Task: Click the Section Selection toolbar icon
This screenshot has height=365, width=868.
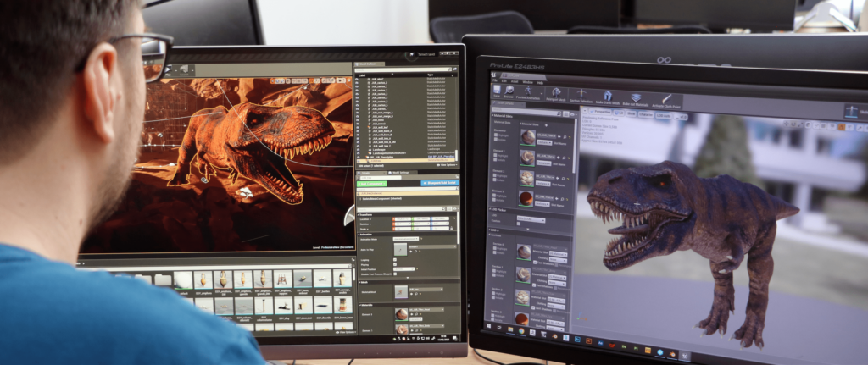Action: (x=581, y=96)
